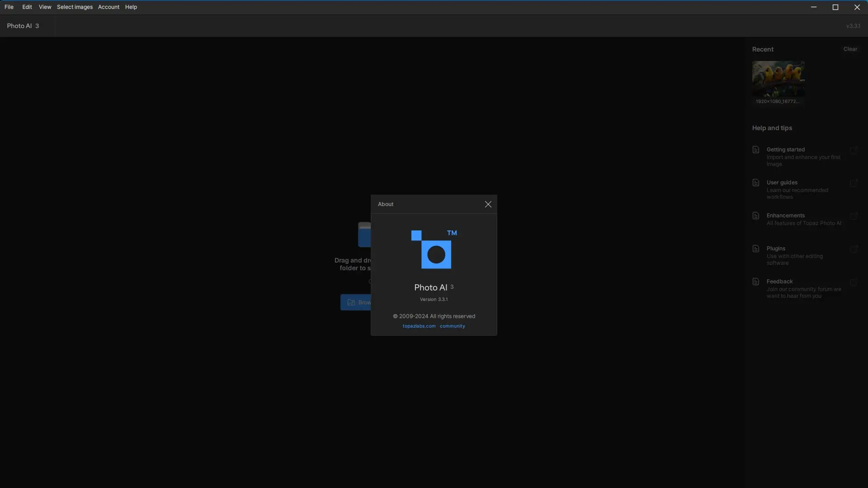Open the Select images menu

click(x=75, y=7)
